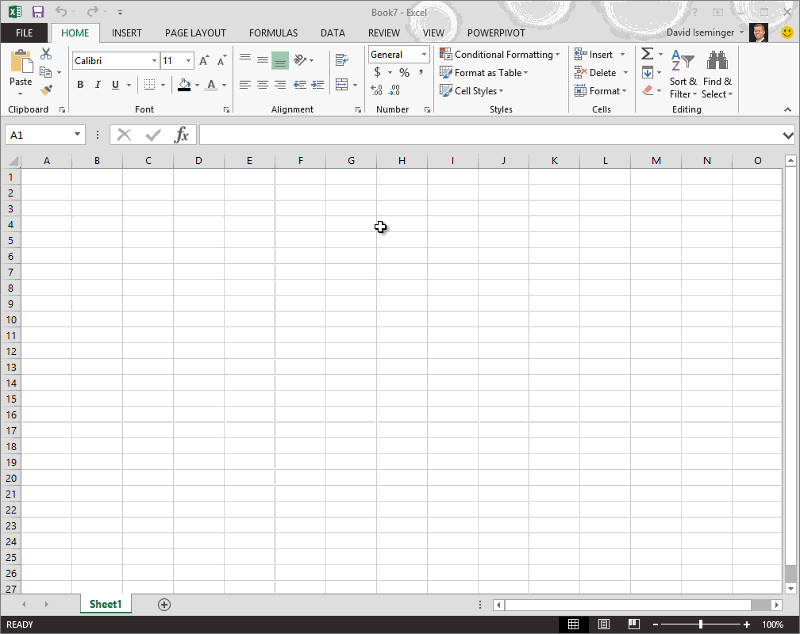
Task: Click the Increase Font Size icon
Action: pos(204,61)
